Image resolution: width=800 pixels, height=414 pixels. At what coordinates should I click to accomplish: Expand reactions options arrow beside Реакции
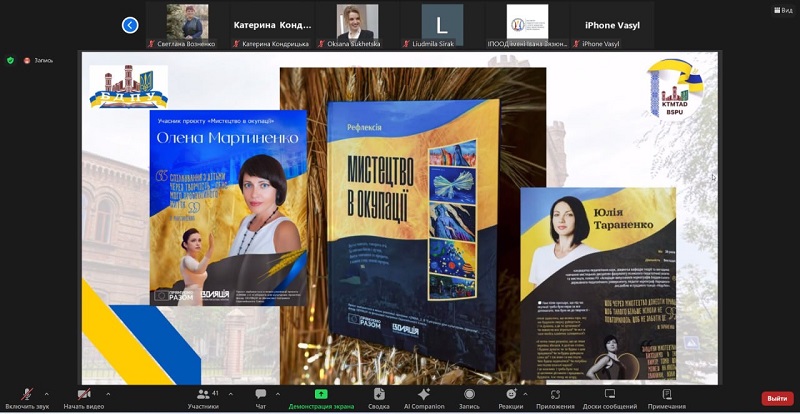tap(525, 394)
